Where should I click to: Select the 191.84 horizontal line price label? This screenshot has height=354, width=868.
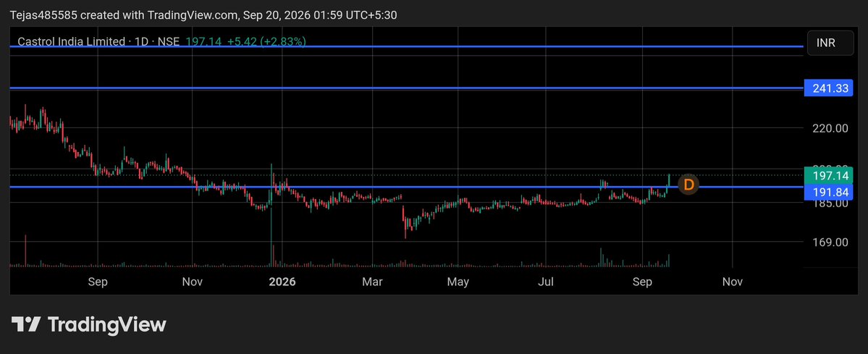[828, 192]
